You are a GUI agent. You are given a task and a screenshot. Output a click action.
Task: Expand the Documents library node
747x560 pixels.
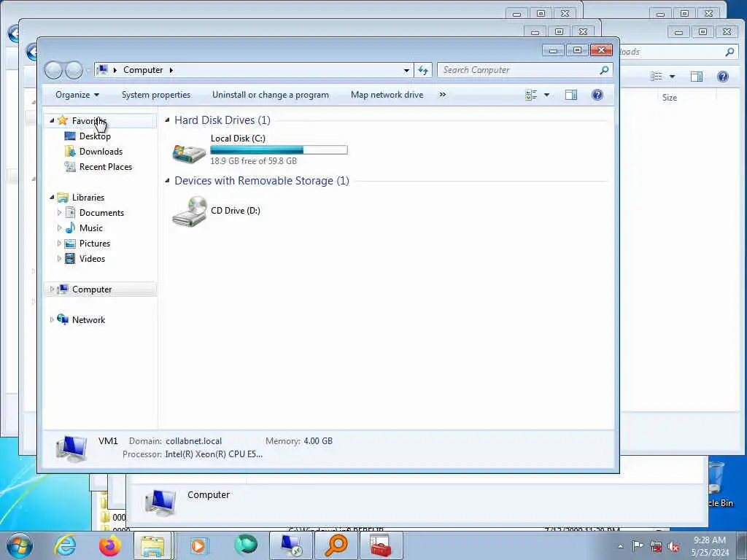(x=59, y=213)
